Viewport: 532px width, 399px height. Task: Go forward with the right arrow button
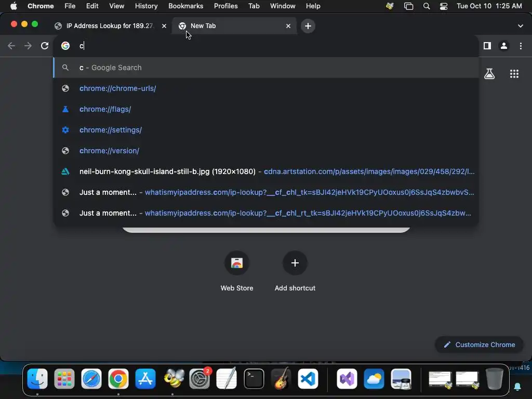coord(28,46)
